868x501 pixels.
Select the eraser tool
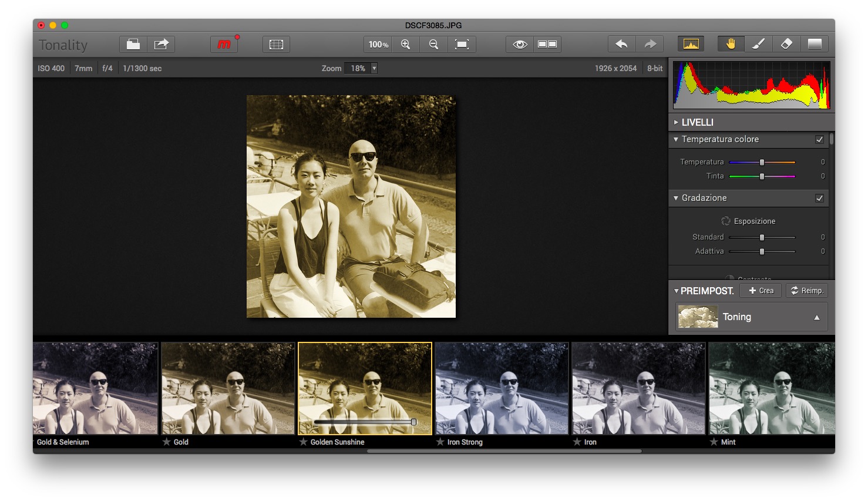[786, 44]
